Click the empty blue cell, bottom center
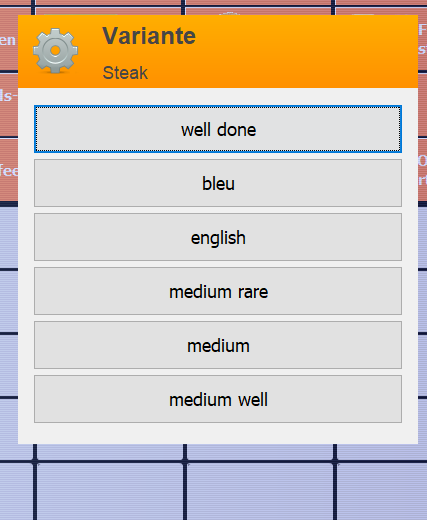Screen dimensions: 427x520 260,492
